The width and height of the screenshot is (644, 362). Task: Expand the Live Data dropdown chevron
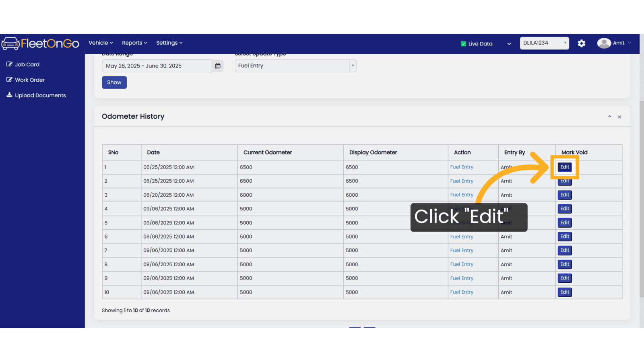[509, 44]
